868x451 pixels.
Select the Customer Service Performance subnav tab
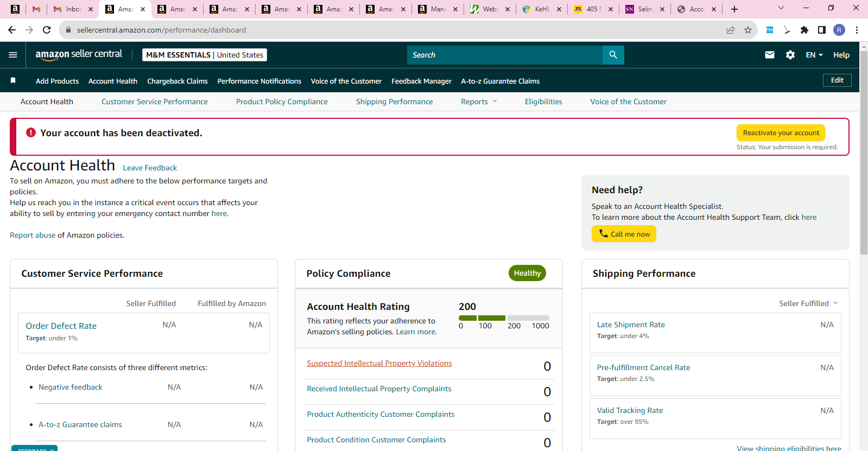click(x=155, y=101)
